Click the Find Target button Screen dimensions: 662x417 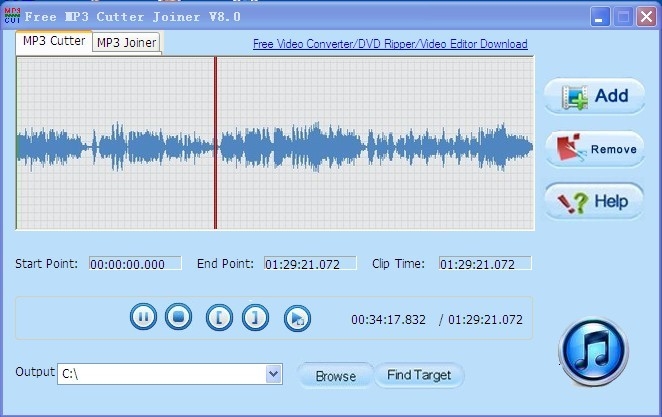pos(419,375)
